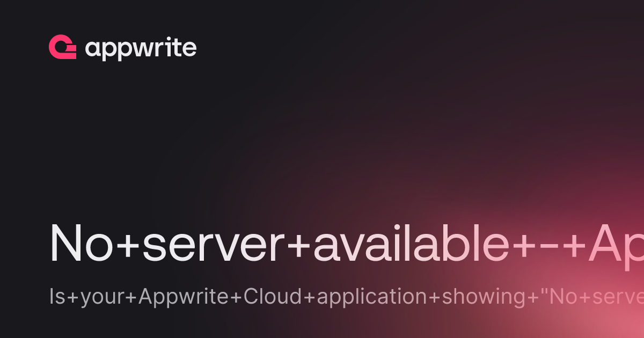644x338 pixels.
Task: Click "available" in the large headline
Action: pyautogui.click(x=412, y=244)
